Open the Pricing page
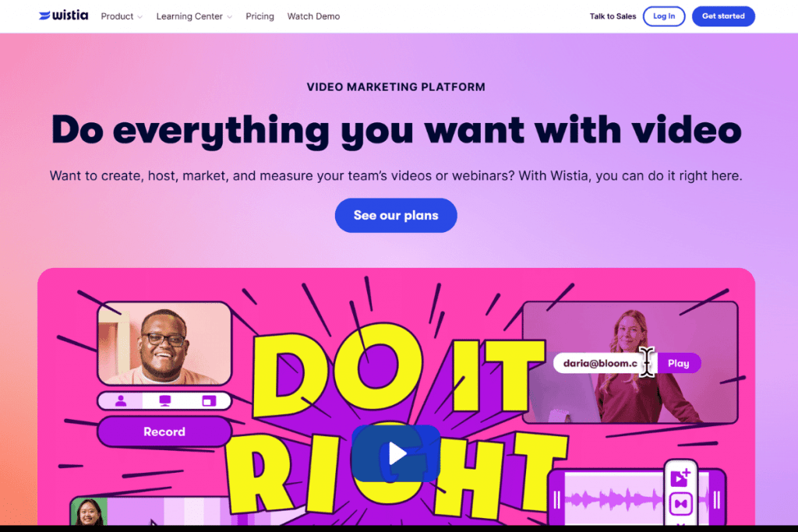 [260, 16]
